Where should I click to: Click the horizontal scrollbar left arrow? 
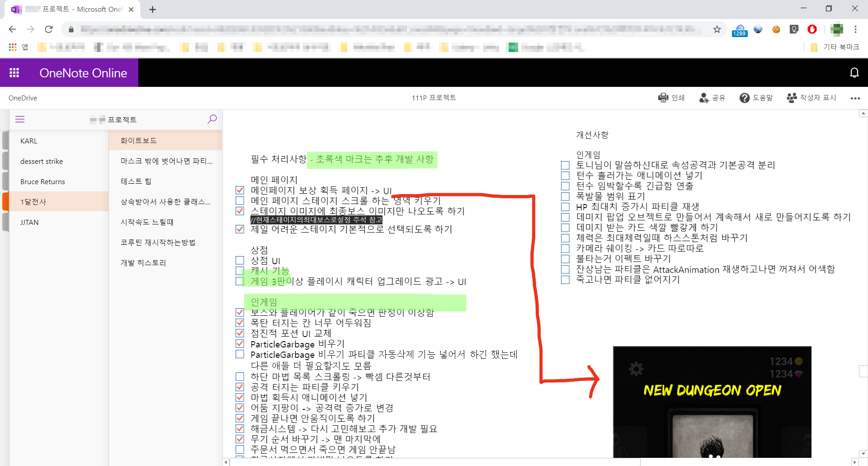click(226, 462)
